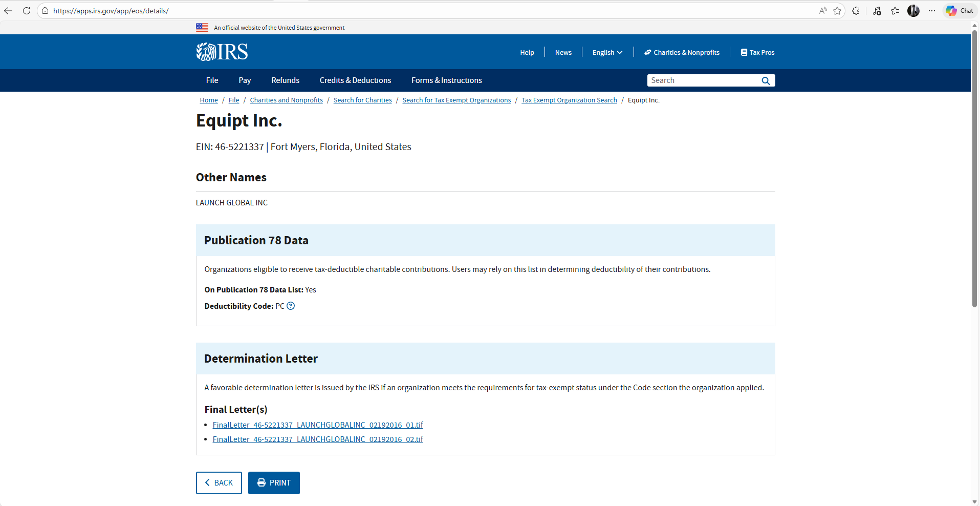Click the browser back arrow icon

pyautogui.click(x=8, y=11)
